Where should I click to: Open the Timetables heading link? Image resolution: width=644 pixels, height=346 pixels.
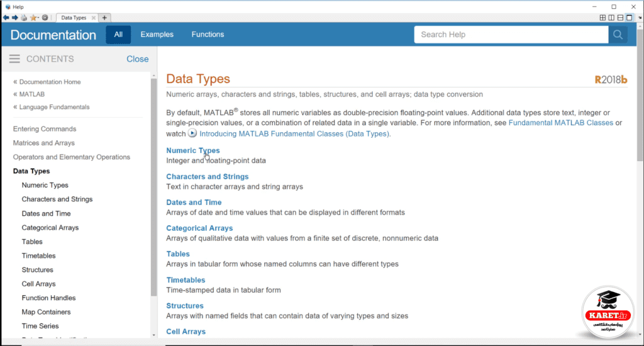point(186,280)
